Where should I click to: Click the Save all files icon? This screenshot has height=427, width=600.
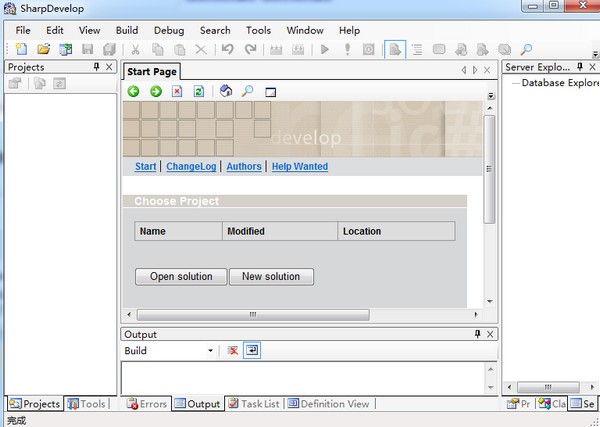coord(109,49)
